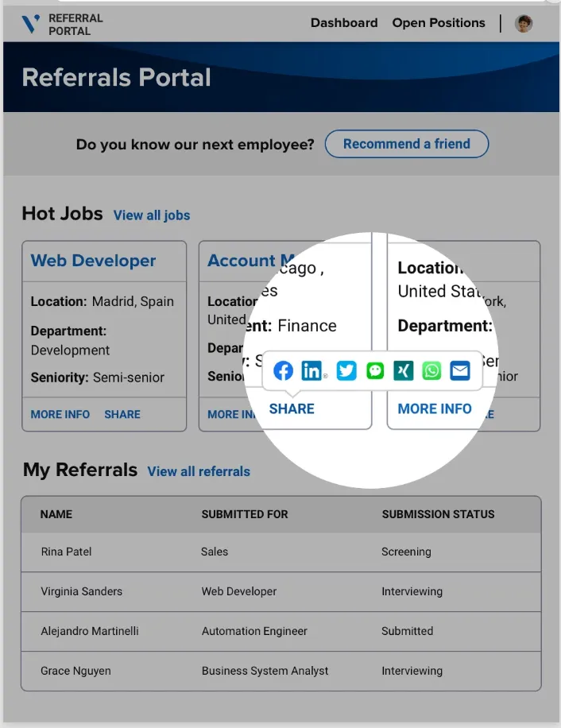Open View all referrals link

pyautogui.click(x=199, y=471)
